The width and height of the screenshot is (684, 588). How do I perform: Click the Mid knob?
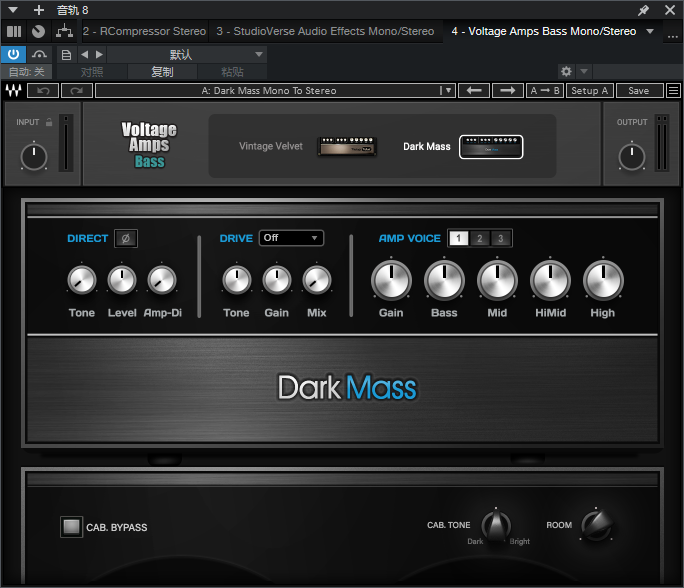[497, 280]
